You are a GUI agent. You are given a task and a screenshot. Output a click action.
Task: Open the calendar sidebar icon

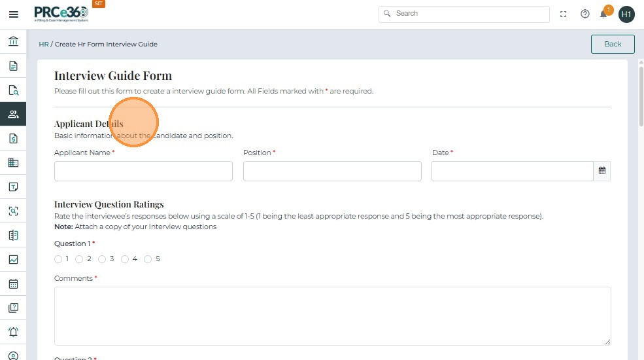pos(13,284)
